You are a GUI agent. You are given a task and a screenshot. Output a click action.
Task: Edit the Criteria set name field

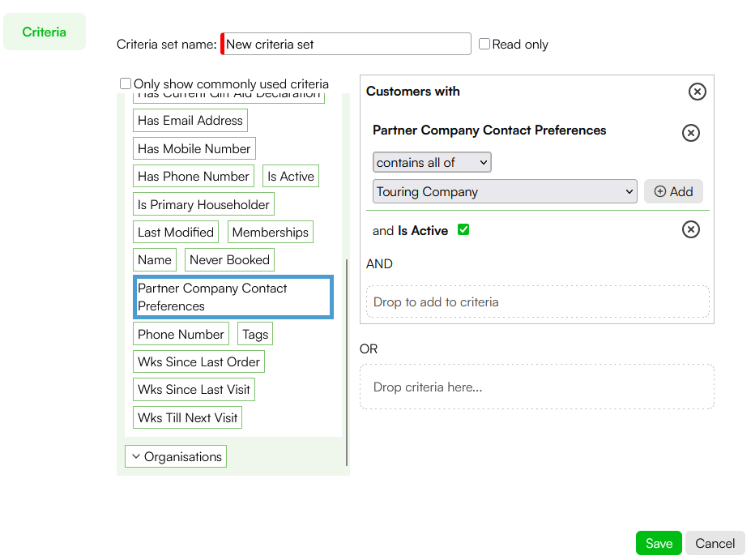coord(346,44)
